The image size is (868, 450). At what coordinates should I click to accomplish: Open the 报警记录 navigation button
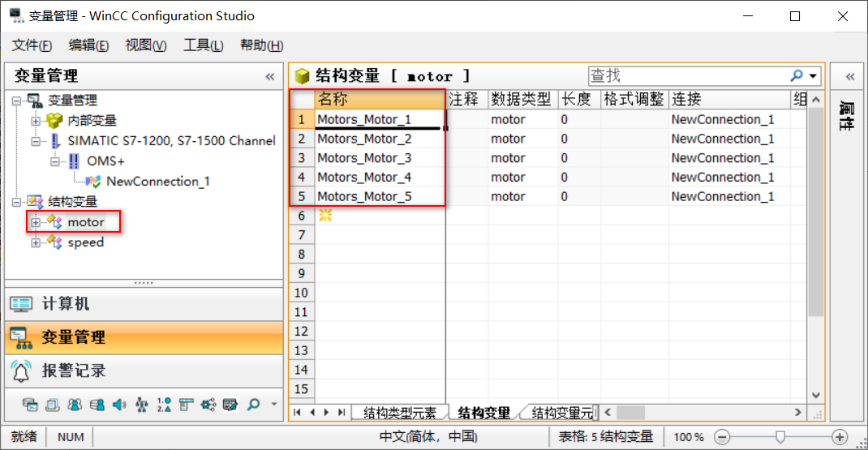click(x=73, y=371)
